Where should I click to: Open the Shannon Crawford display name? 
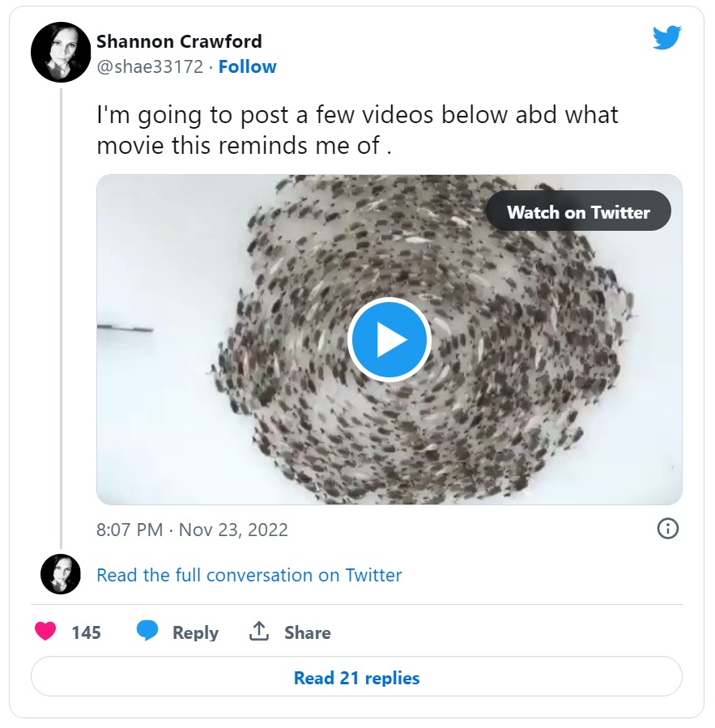pos(179,41)
